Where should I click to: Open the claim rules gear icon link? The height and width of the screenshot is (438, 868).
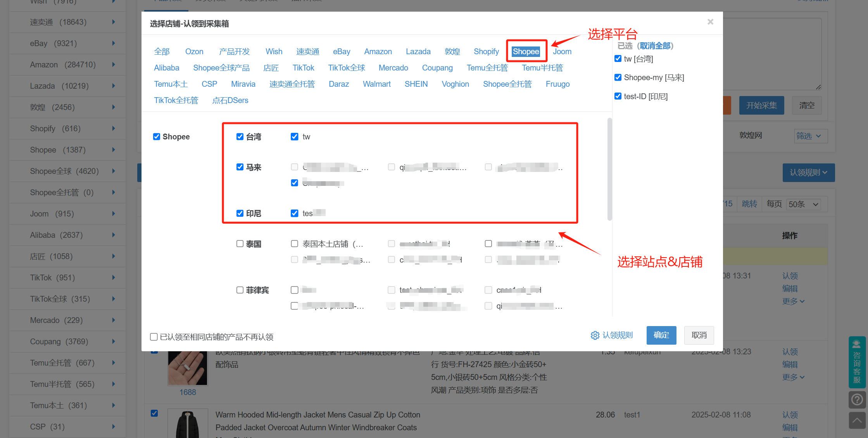pyautogui.click(x=612, y=335)
